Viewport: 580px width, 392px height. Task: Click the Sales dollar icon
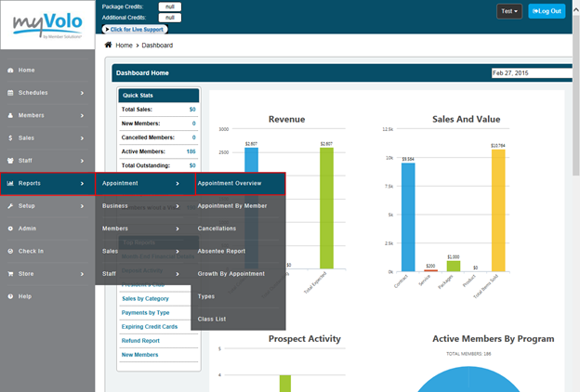click(x=10, y=137)
